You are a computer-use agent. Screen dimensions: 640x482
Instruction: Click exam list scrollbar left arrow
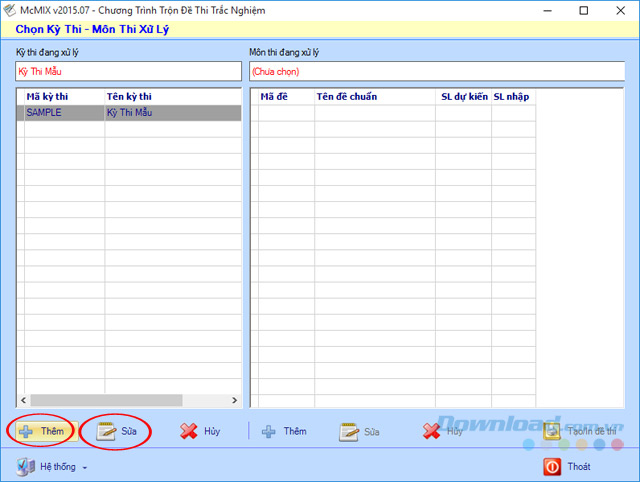(x=22, y=400)
